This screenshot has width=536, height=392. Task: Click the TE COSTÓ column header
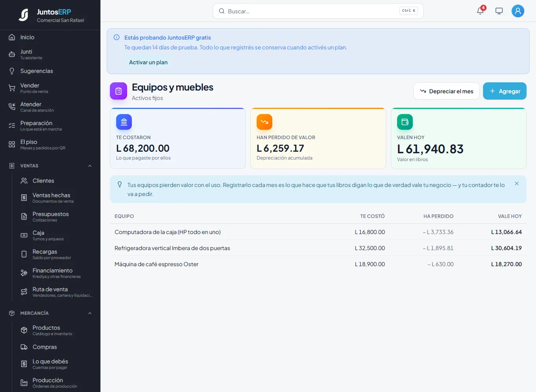click(x=372, y=216)
